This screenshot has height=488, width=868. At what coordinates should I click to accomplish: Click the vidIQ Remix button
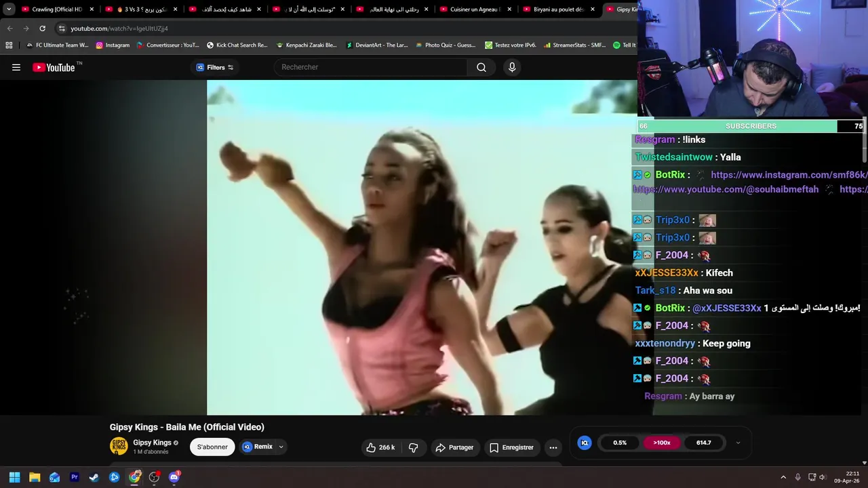pos(258,447)
